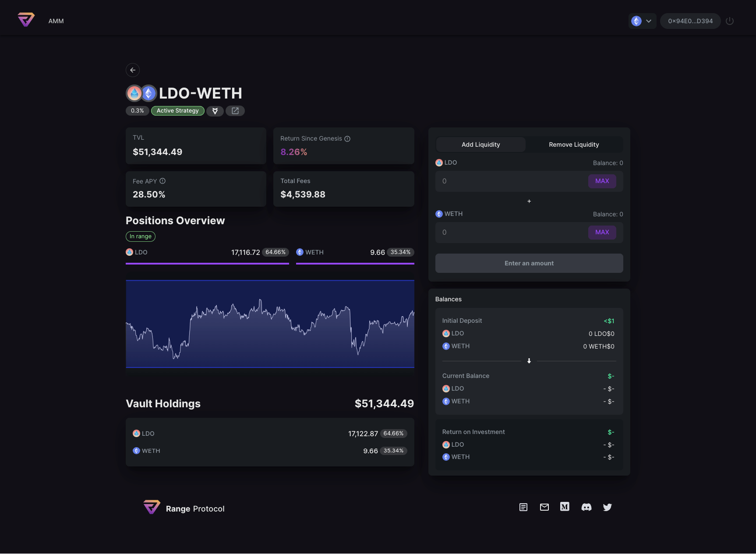Image resolution: width=756 pixels, height=554 pixels.
Task: Open the email icon in footer
Action: click(544, 507)
